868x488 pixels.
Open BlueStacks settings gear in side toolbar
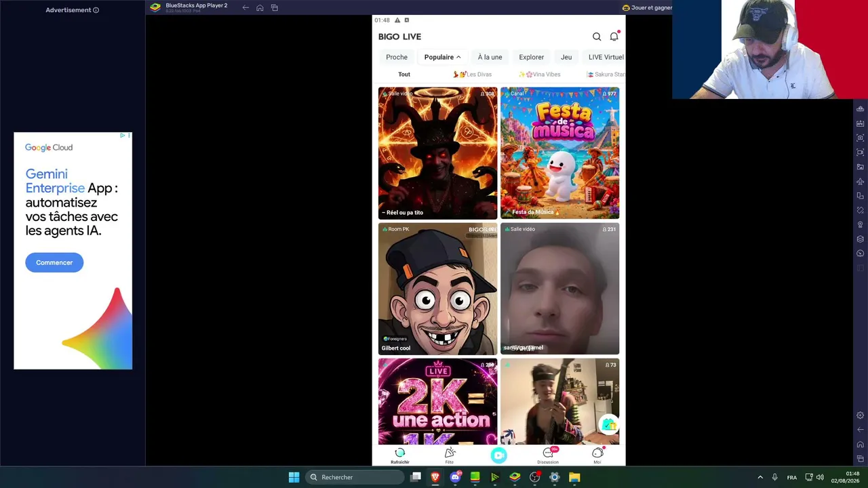[x=861, y=415]
